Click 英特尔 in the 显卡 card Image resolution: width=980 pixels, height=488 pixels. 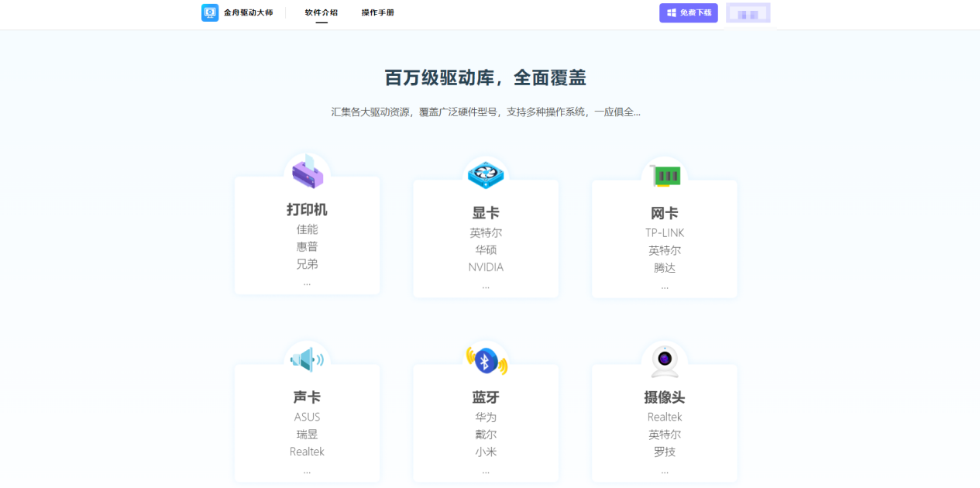[486, 233]
